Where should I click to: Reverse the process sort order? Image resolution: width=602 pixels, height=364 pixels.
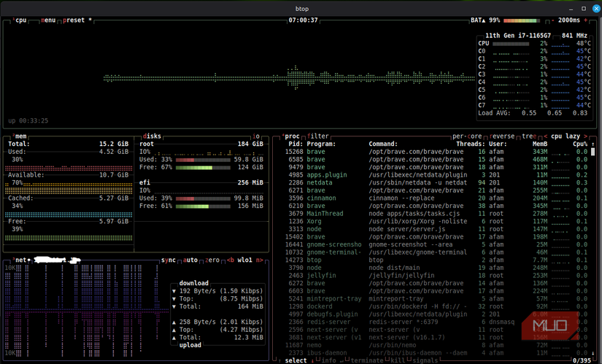click(502, 136)
